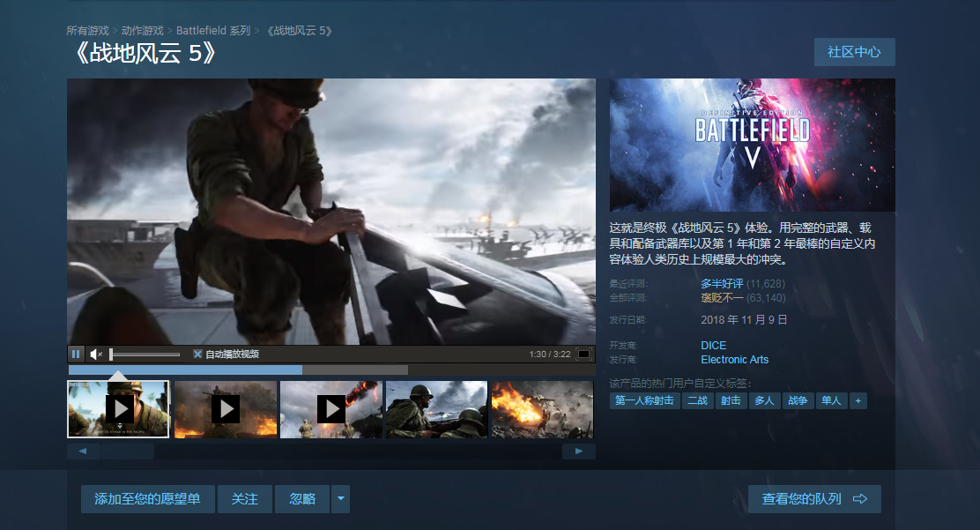
Task: Pause the trailer video
Action: tap(76, 355)
